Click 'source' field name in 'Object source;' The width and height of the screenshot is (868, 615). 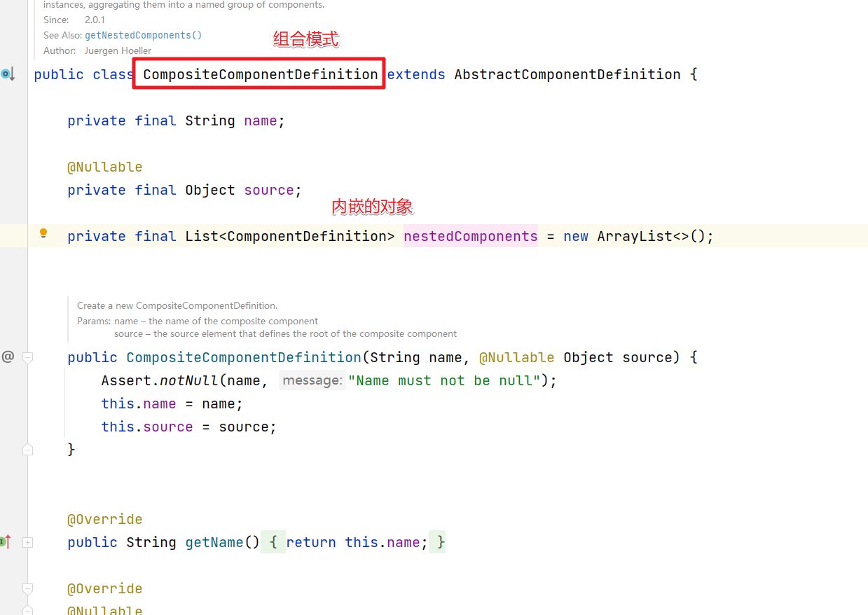coord(269,190)
